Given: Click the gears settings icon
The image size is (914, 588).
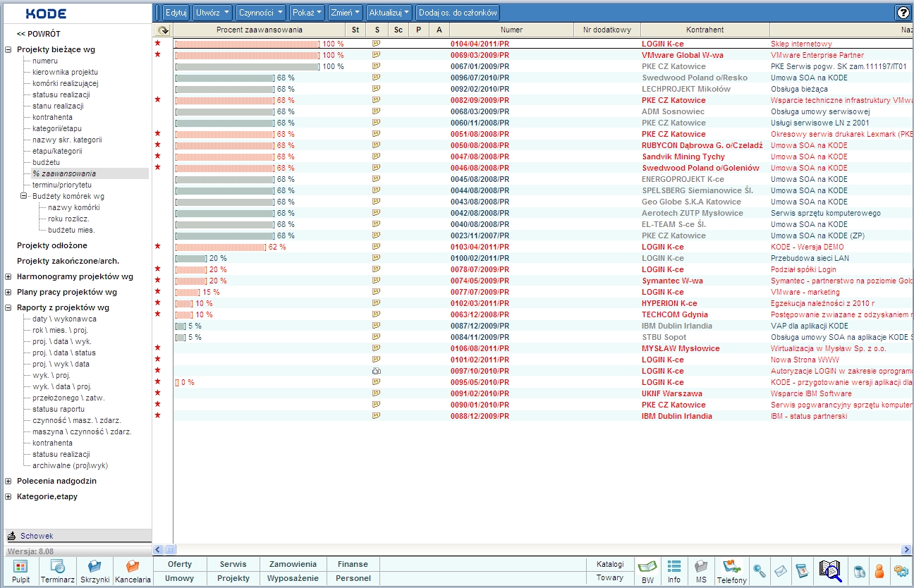Looking at the screenshot, I should coord(901,571).
